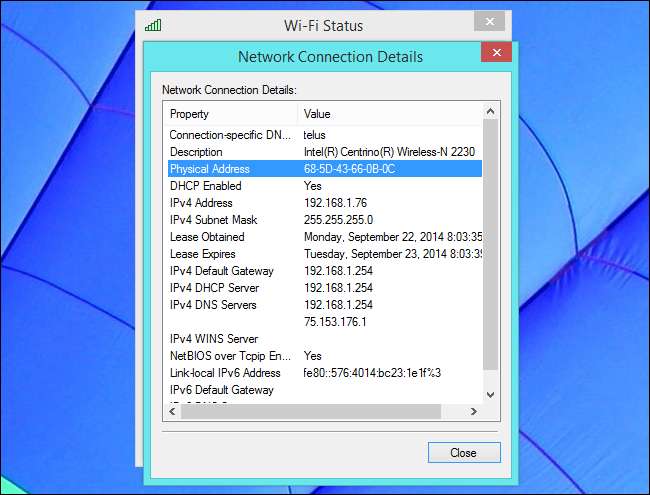Click the Property column header
650x495 pixels.
(230, 114)
